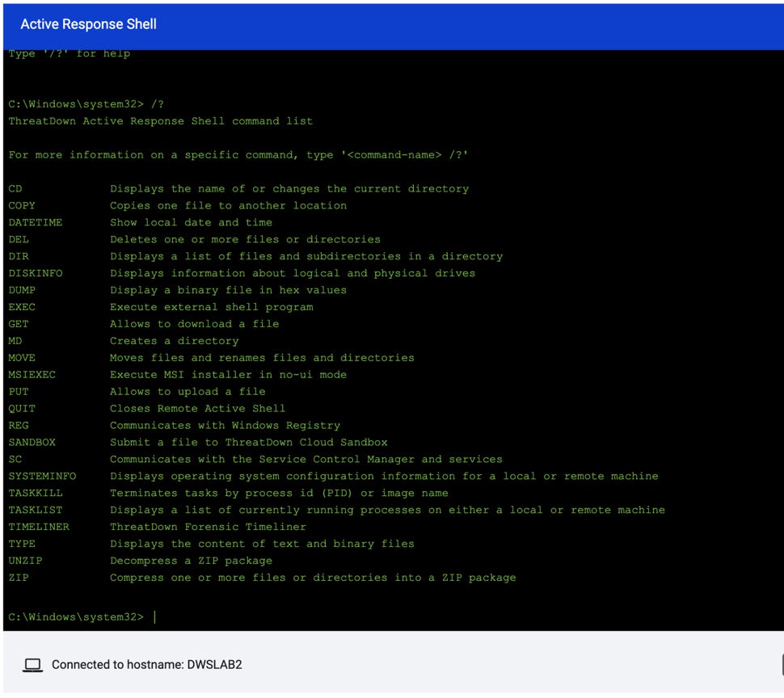Click description starting 'Displays operating system configuration'
This screenshot has height=698, width=784.
tap(384, 477)
